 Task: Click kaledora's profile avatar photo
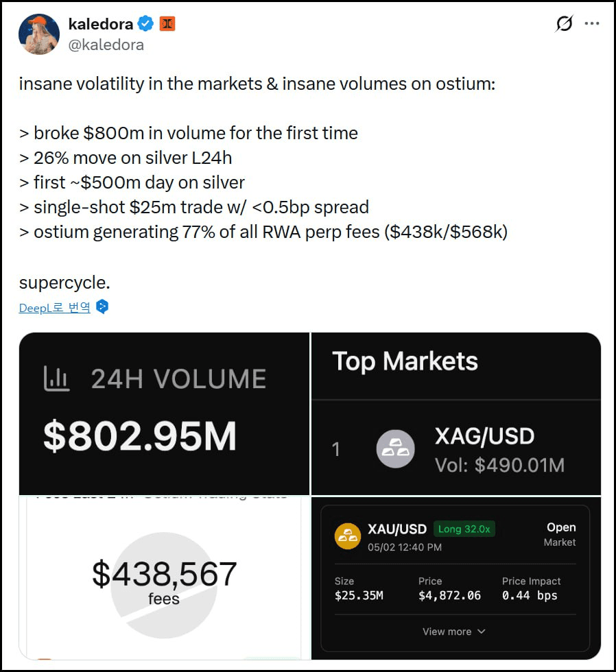[40, 34]
